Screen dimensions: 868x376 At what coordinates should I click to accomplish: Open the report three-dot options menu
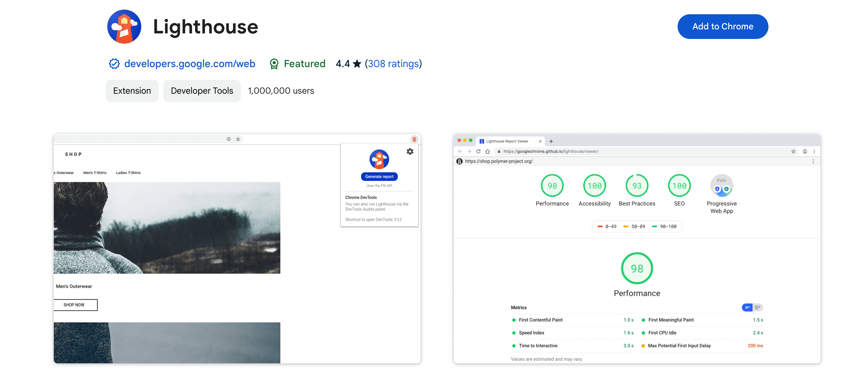[x=813, y=161]
